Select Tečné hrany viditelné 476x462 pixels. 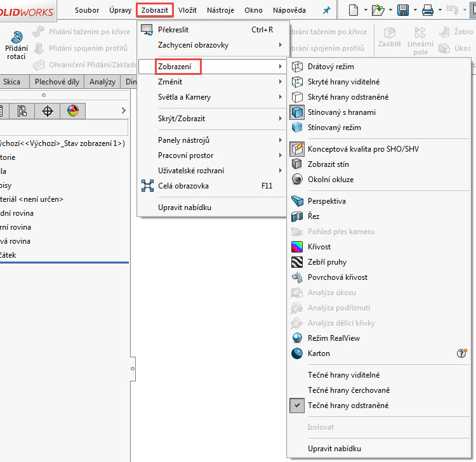378,375
